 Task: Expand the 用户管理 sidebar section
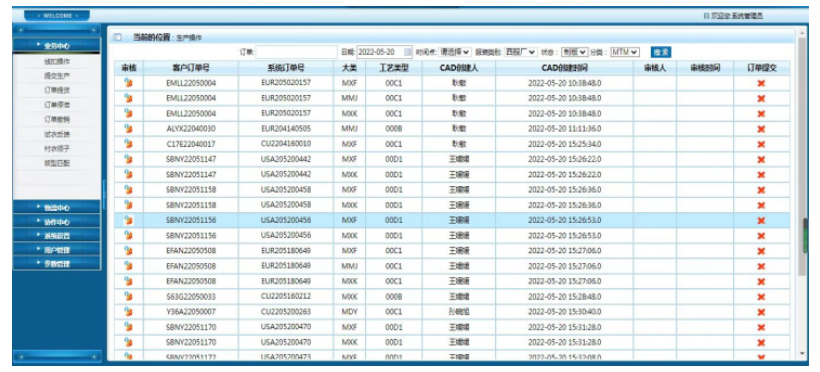tap(57, 250)
